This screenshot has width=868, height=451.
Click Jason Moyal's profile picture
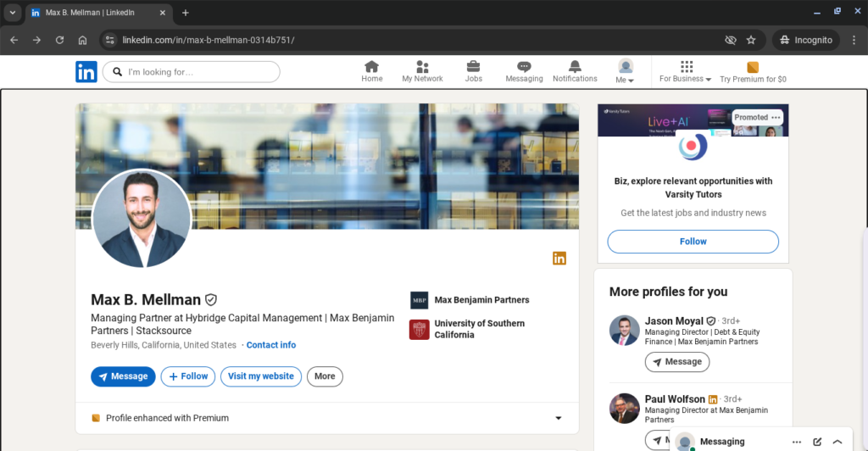(x=625, y=331)
